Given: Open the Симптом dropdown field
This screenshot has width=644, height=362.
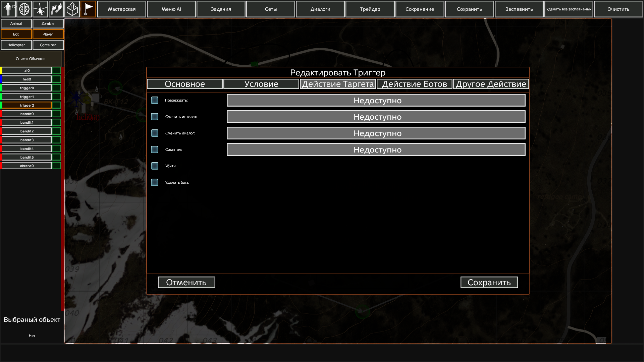Looking at the screenshot, I should [x=376, y=149].
